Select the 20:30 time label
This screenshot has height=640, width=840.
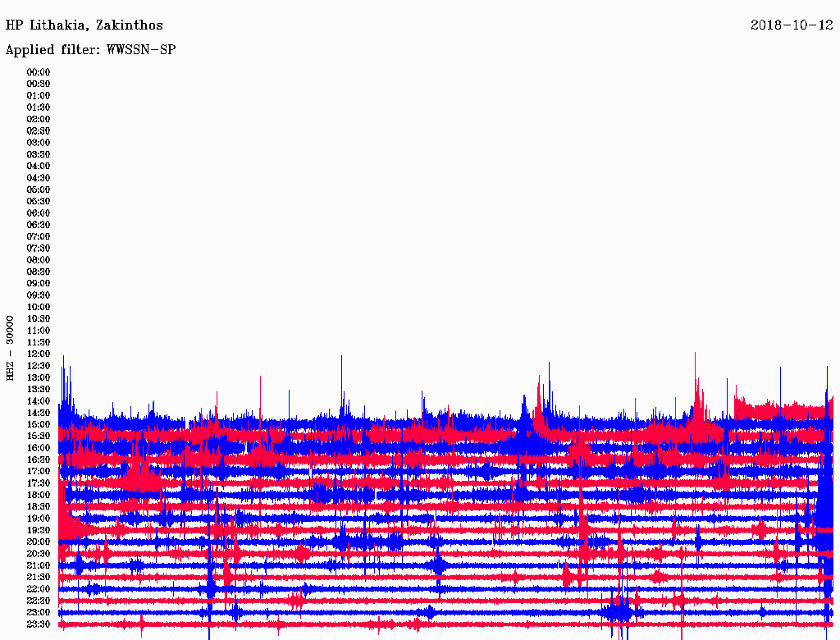point(39,554)
